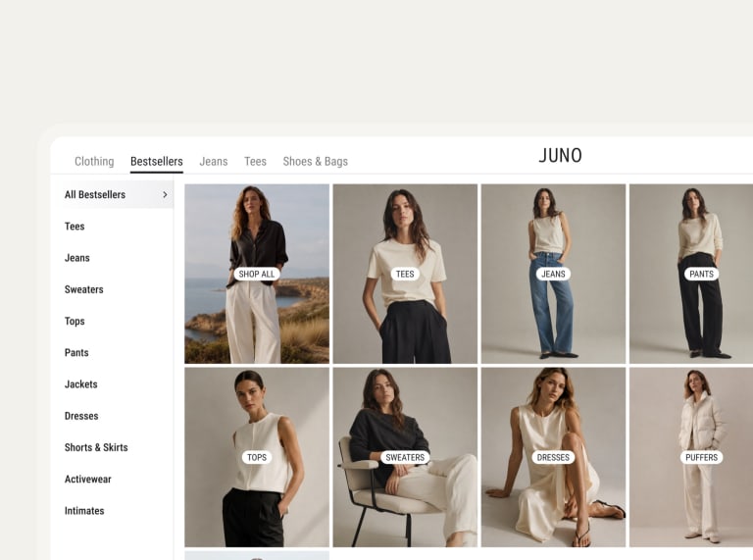Open the blue jeans model photo
This screenshot has height=560, width=753.
pyautogui.click(x=553, y=274)
